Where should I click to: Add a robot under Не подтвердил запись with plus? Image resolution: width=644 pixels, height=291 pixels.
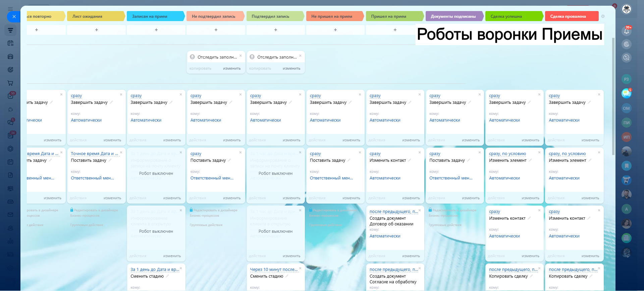point(216,30)
